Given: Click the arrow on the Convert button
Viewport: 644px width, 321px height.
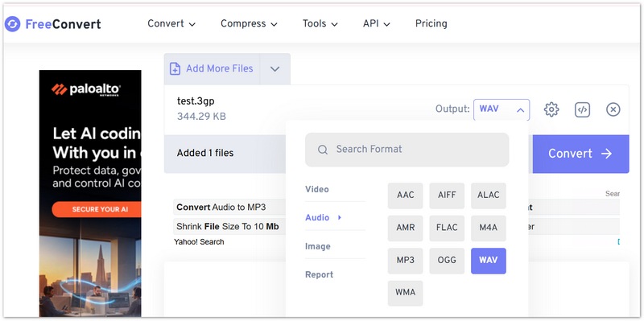Looking at the screenshot, I should 606,154.
